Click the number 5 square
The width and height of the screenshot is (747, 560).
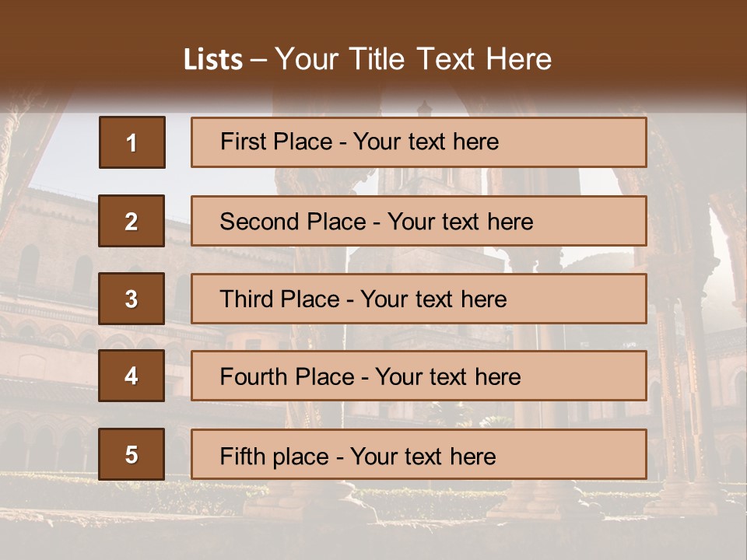(132, 454)
